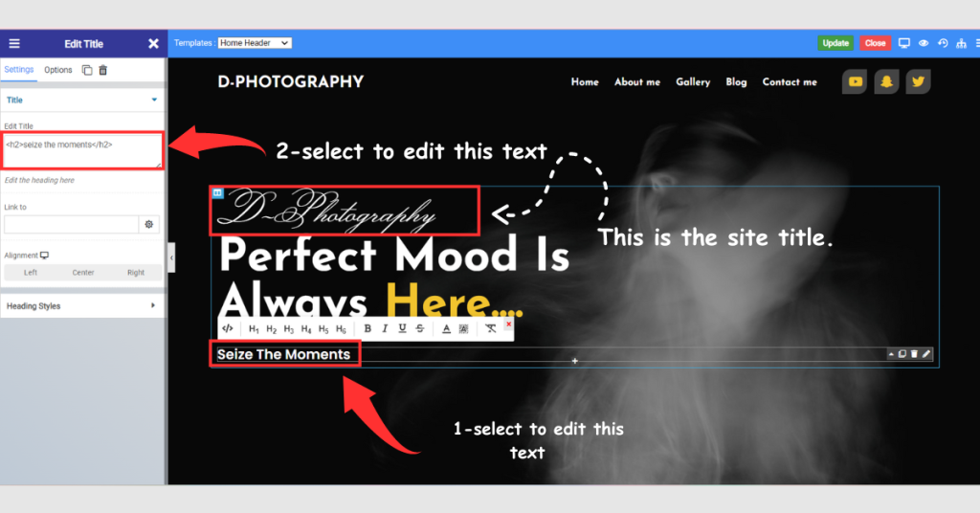The image size is (980, 513).
Task: Open revision history icon in top bar
Action: (x=943, y=43)
